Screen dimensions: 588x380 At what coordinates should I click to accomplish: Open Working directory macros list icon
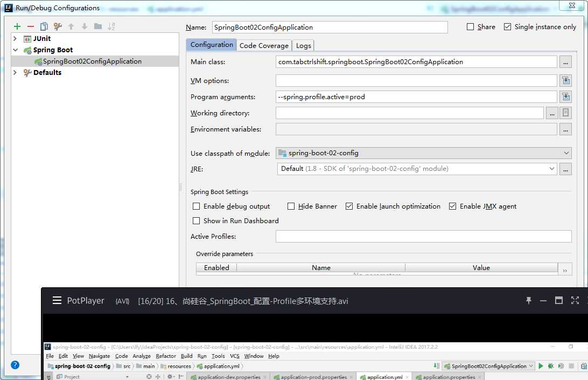click(566, 113)
